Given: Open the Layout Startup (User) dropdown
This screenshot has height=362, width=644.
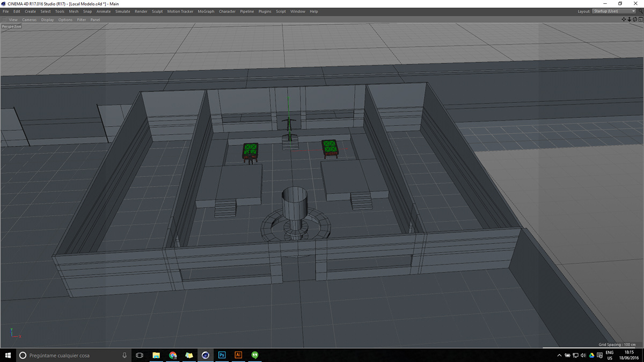Looking at the screenshot, I should coord(613,11).
